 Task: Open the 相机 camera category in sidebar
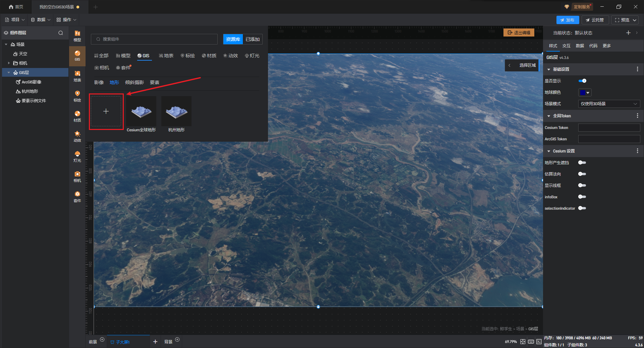tap(77, 176)
